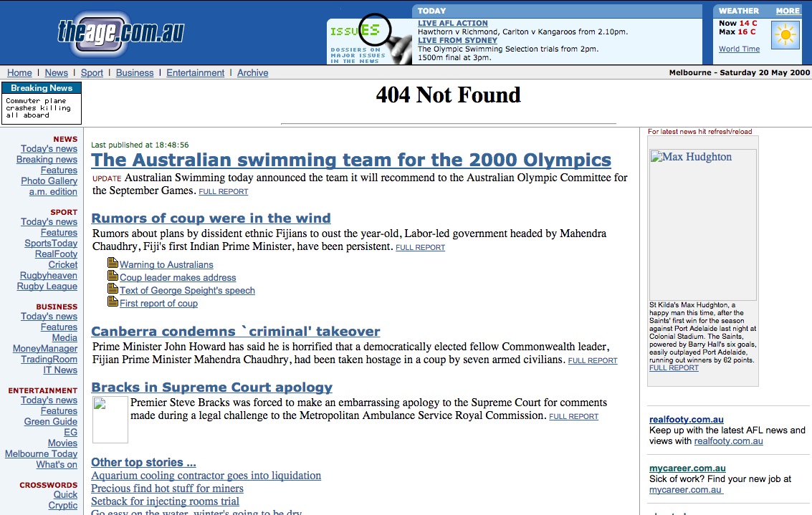Open Warning to Australians link
812x515 pixels.
[166, 264]
